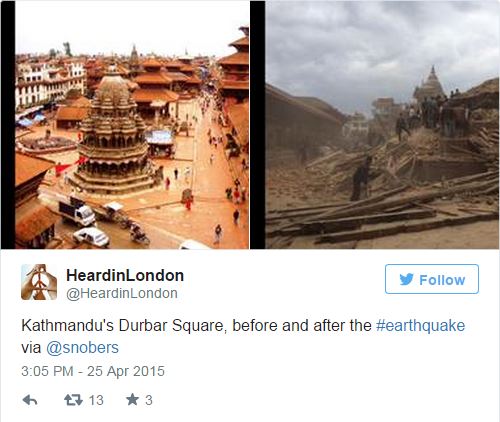This screenshot has height=422, width=500.
Task: Follow the HeardinLondon account
Action: [x=432, y=279]
